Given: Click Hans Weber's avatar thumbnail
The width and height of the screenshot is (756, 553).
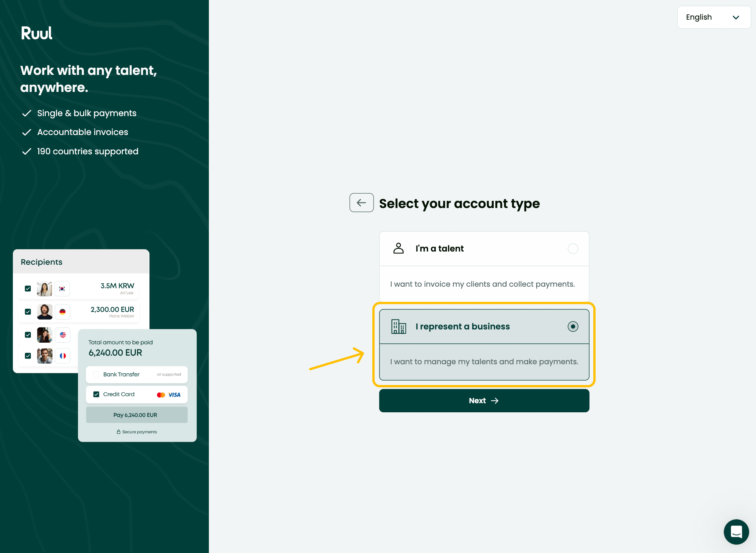Looking at the screenshot, I should pos(45,312).
